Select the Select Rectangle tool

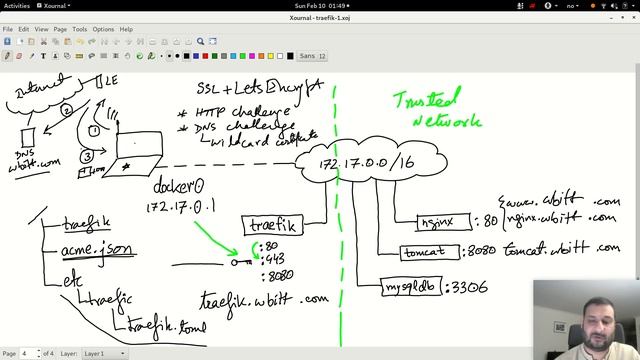coord(104,56)
